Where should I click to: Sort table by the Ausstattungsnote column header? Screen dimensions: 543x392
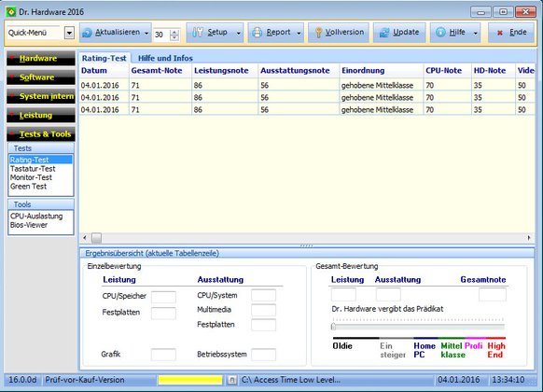point(299,71)
